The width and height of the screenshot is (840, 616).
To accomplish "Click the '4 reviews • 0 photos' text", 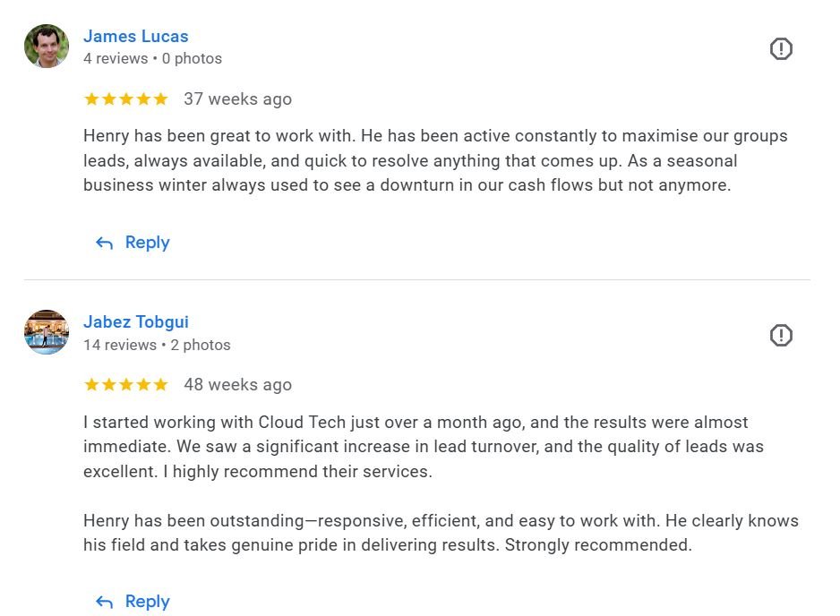I will coord(152,58).
